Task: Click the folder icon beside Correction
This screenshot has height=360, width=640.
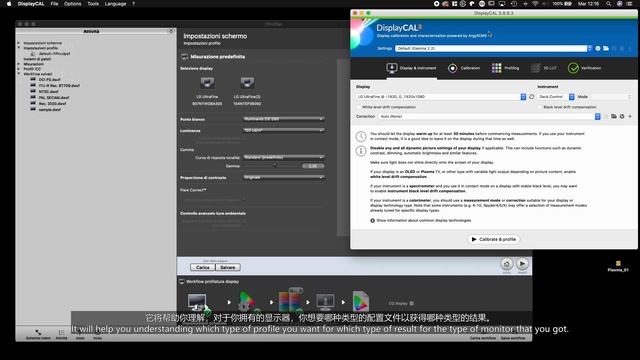Action: (614, 116)
